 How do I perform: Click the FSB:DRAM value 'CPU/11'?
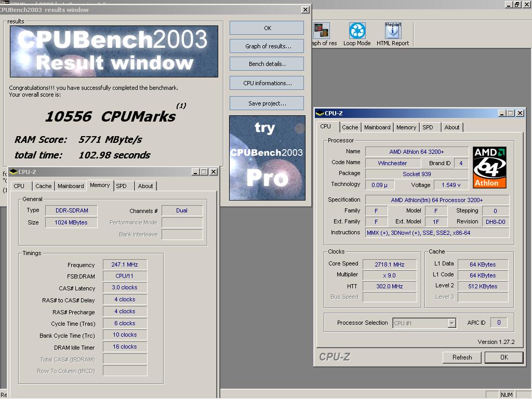pyautogui.click(x=125, y=276)
